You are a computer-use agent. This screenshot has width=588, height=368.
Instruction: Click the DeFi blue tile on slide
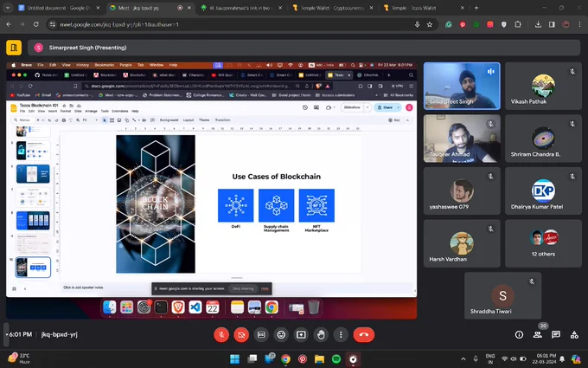(x=236, y=205)
